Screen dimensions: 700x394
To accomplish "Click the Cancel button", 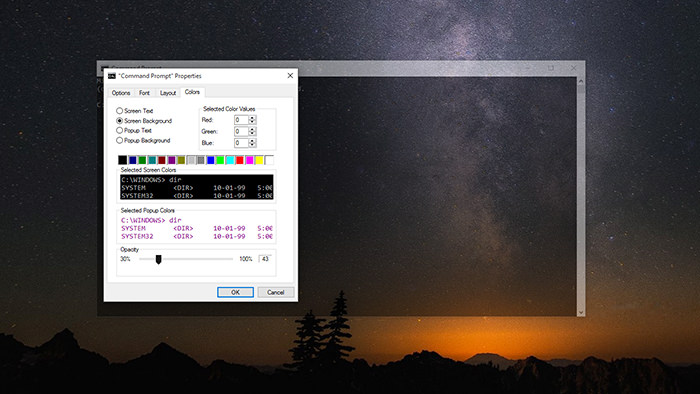I will coord(275,292).
